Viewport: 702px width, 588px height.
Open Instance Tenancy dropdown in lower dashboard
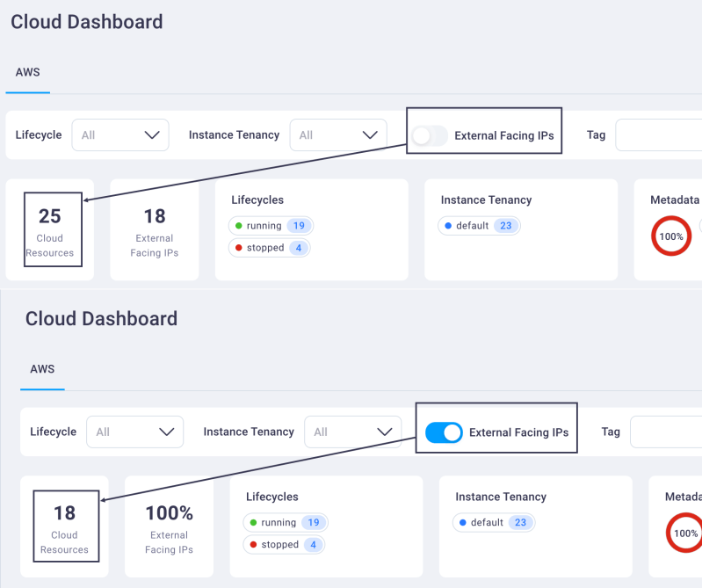(x=353, y=432)
